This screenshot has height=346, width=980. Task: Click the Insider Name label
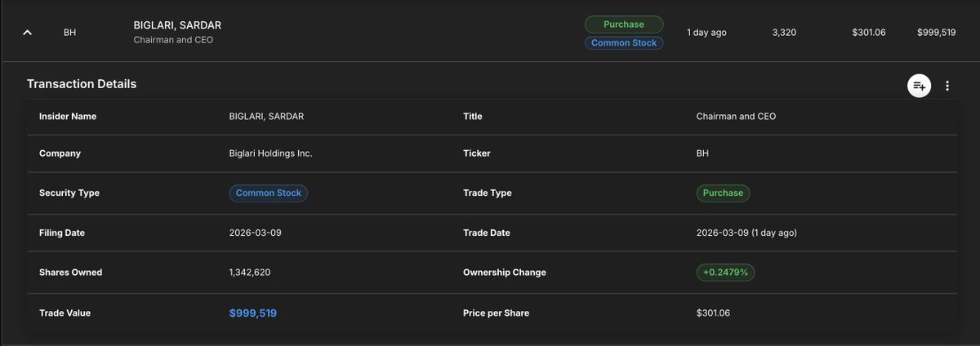tap(68, 117)
